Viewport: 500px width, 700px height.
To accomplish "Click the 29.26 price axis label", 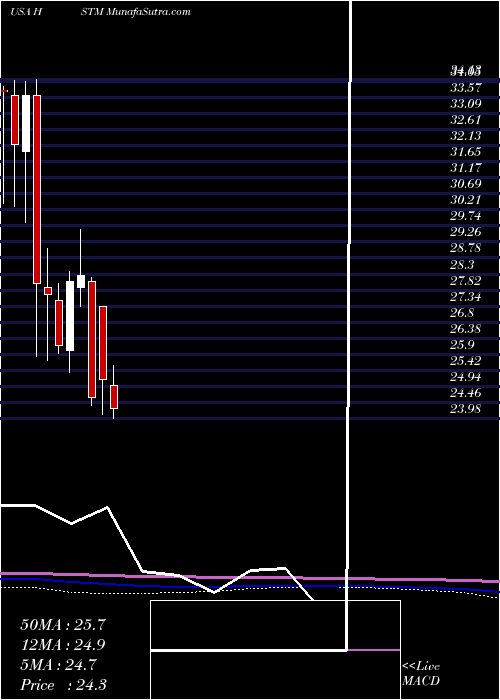I will 465,233.
